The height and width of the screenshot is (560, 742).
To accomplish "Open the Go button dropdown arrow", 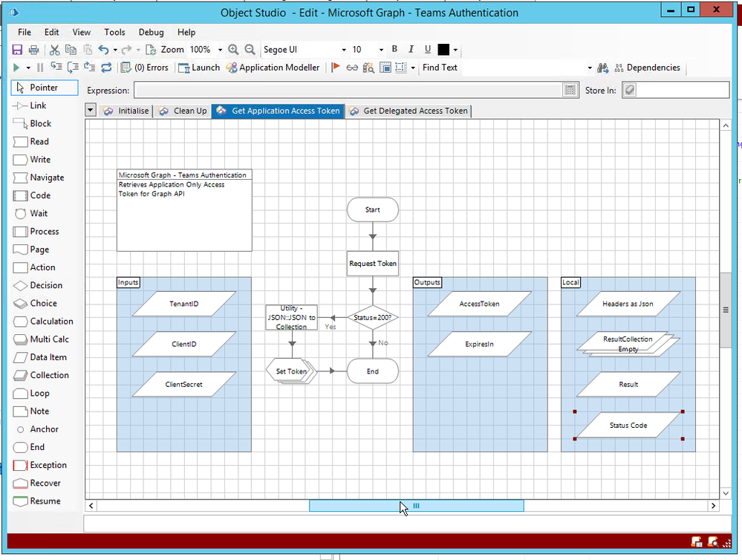I will pos(28,68).
